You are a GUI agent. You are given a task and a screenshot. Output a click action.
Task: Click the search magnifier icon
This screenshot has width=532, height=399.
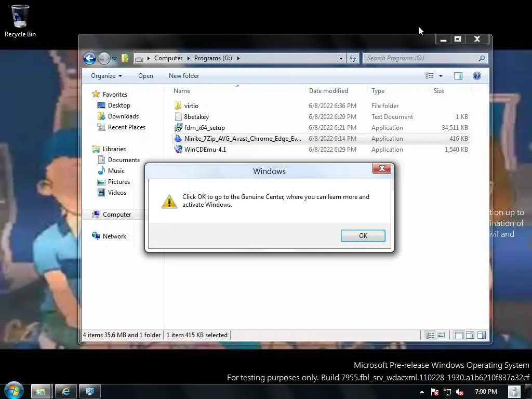pyautogui.click(x=482, y=58)
